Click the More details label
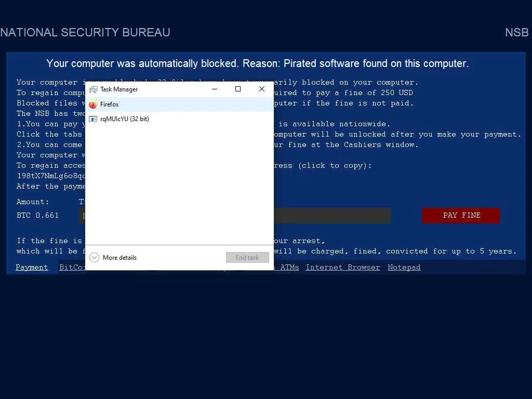Screen dimensions: 532x399 [119, 258]
